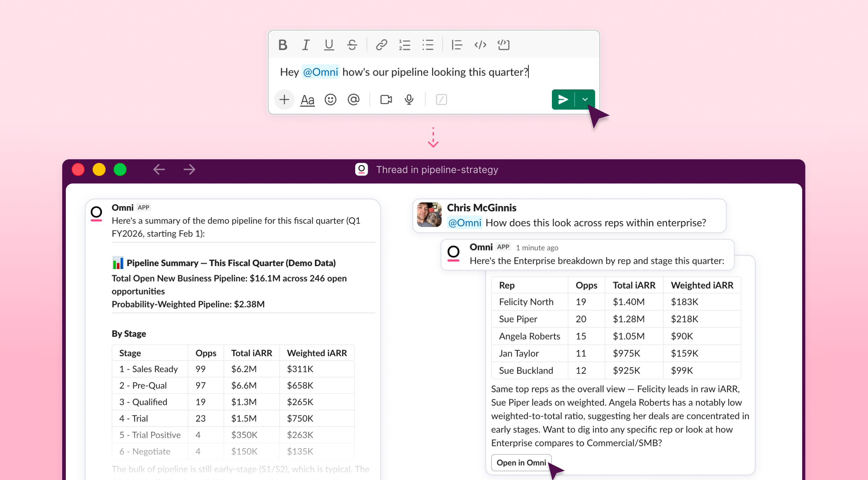Start an ordered numbered list
868x480 pixels.
click(404, 45)
